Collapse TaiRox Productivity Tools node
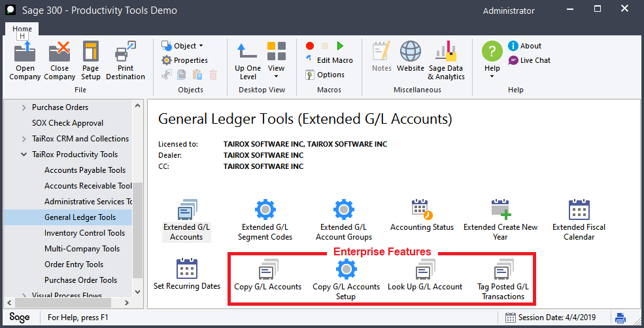 point(24,155)
